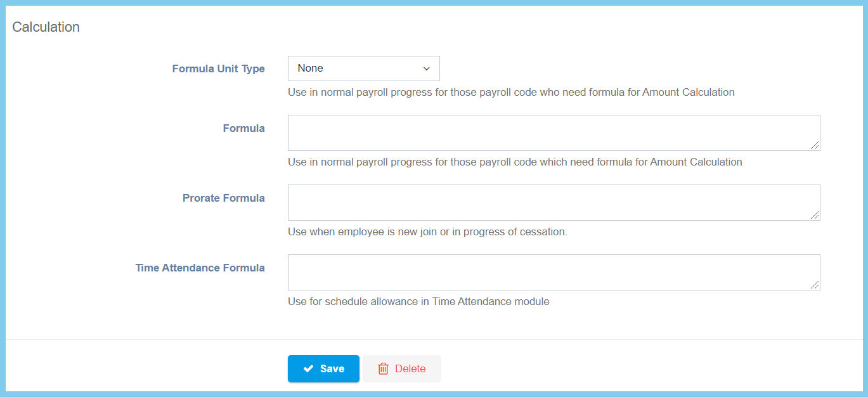The width and height of the screenshot is (868, 397).
Task: Click the Time Attendance Formula label
Action: tap(200, 268)
